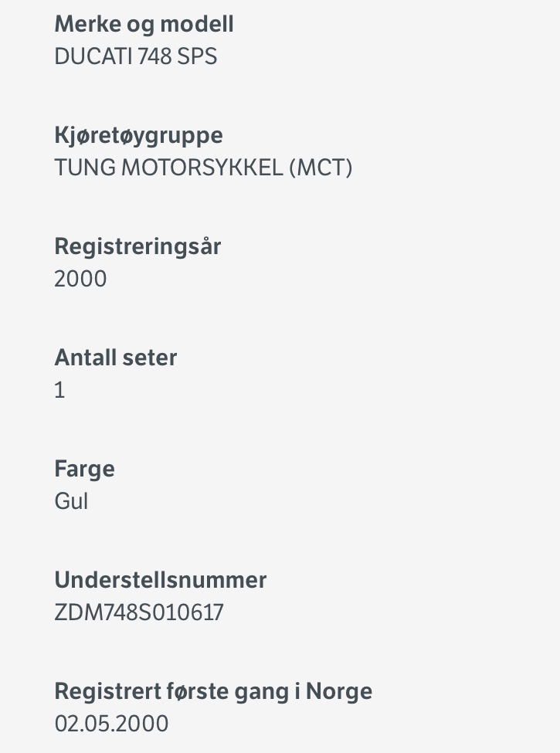Select 'Registrert første gang i Norge' heading
This screenshot has width=560, height=753.
pos(213,692)
